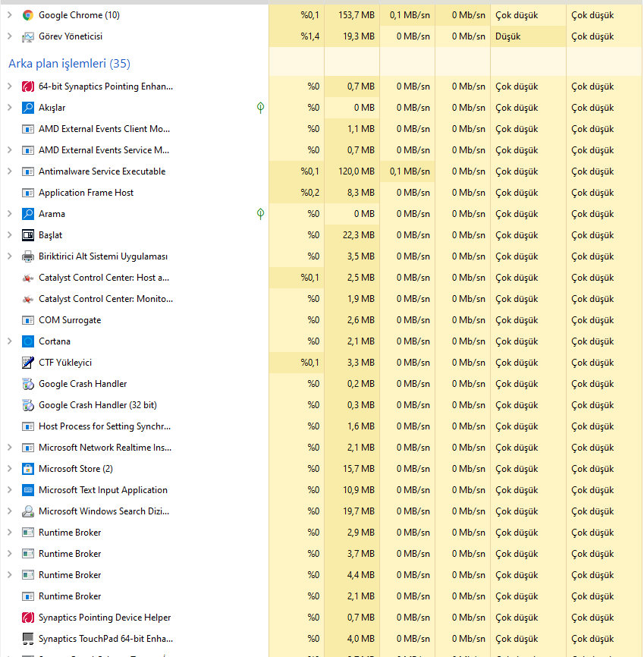Click the Google Chrome process icon
Viewport: 644px width, 657px height.
click(27, 15)
